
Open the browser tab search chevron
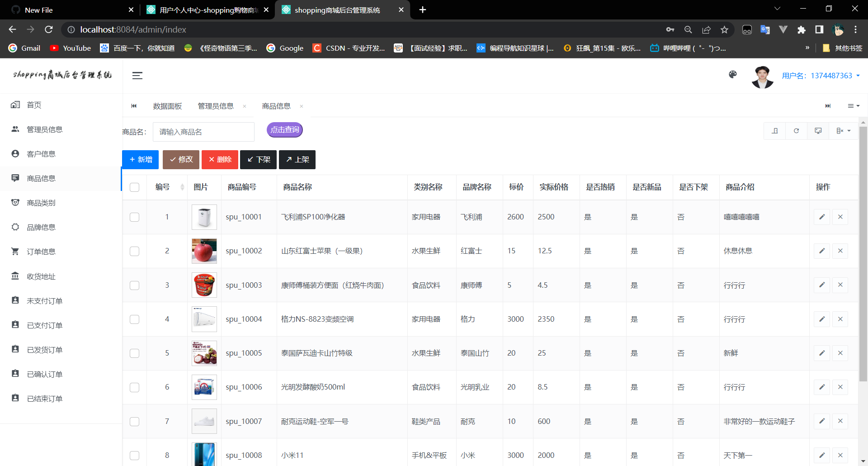tap(777, 9)
